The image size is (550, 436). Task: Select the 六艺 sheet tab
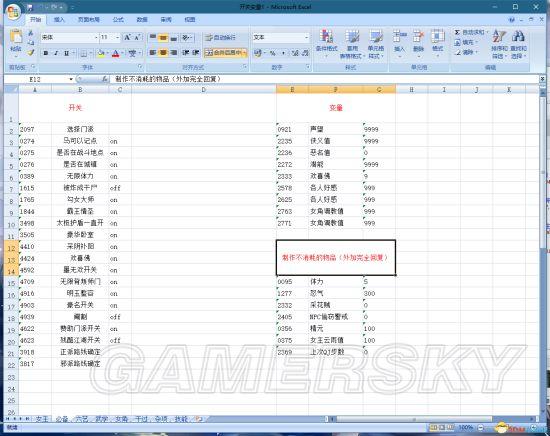point(82,419)
